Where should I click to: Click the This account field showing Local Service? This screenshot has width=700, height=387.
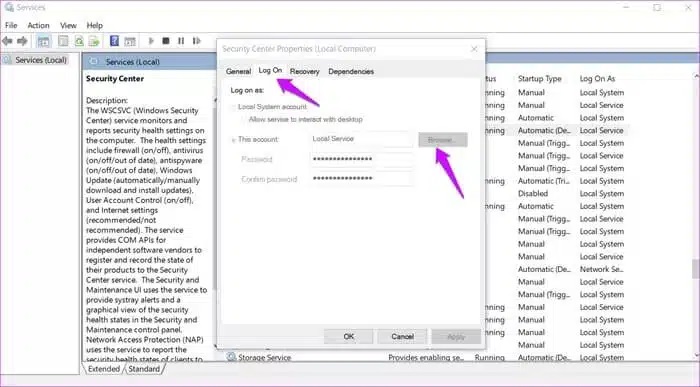(x=361, y=139)
